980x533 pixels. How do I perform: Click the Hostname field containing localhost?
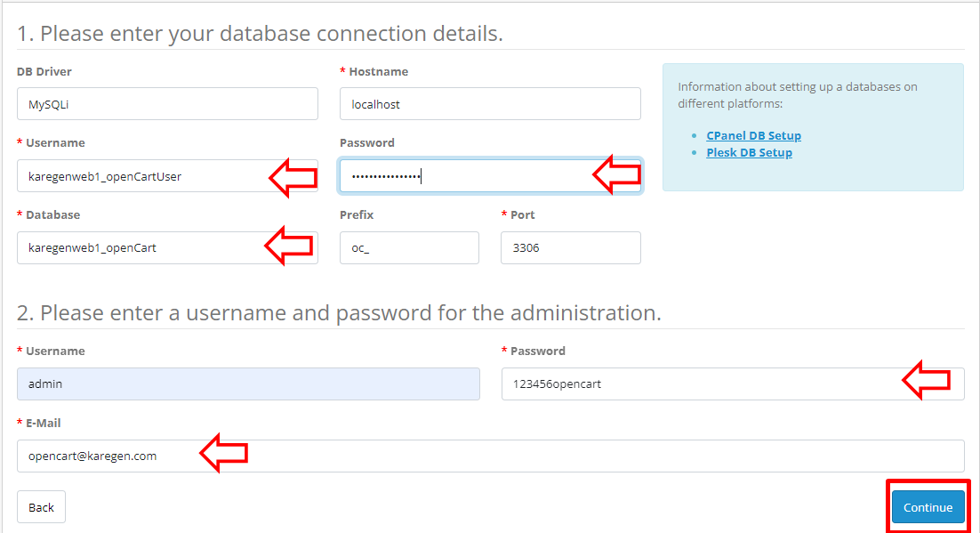click(x=490, y=104)
